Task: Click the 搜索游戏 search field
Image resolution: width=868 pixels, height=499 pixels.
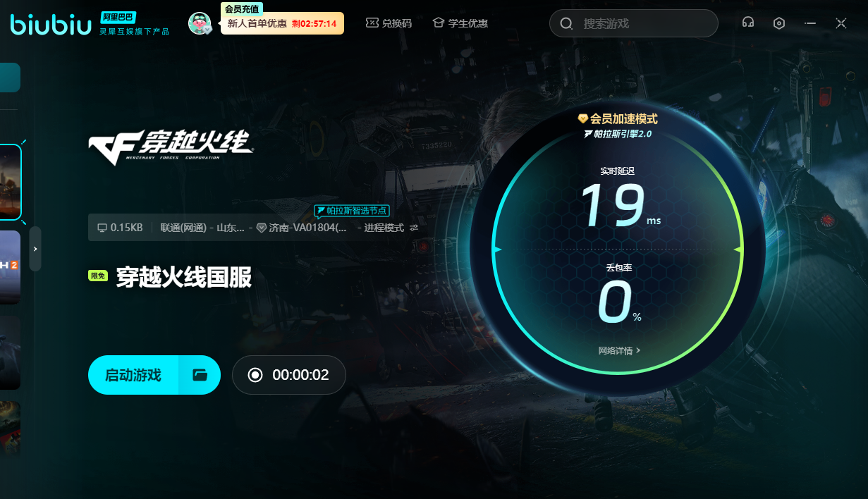Action: click(634, 23)
